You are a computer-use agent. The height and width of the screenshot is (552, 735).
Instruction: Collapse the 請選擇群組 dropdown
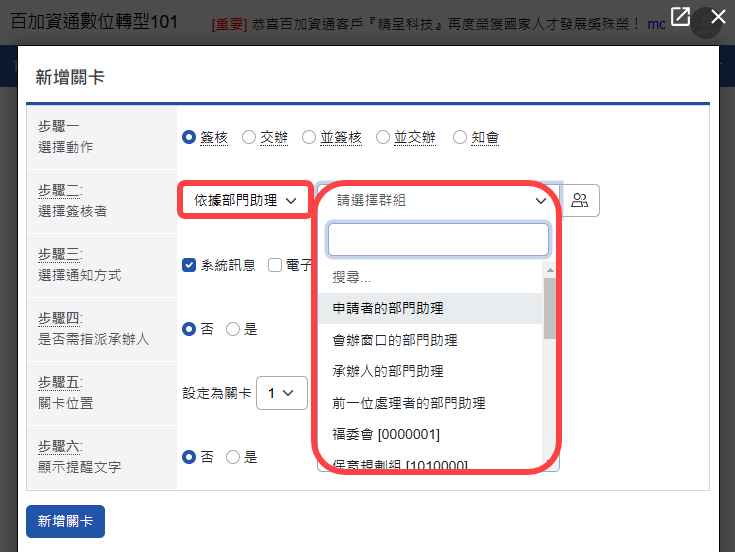(438, 201)
